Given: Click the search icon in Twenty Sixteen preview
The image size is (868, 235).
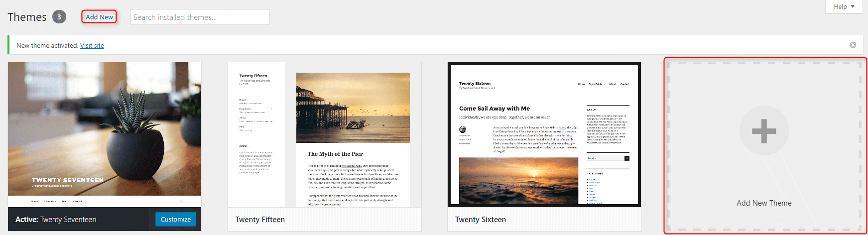Looking at the screenshot, I should click(x=626, y=158).
